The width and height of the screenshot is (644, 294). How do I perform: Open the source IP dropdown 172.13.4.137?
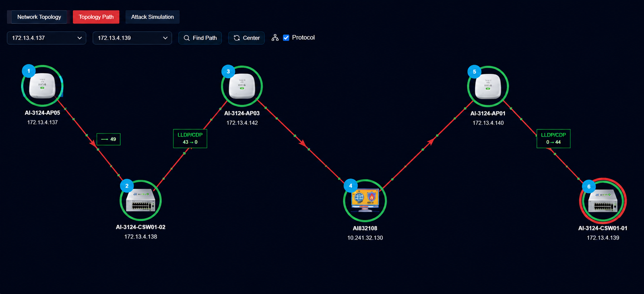click(x=47, y=38)
